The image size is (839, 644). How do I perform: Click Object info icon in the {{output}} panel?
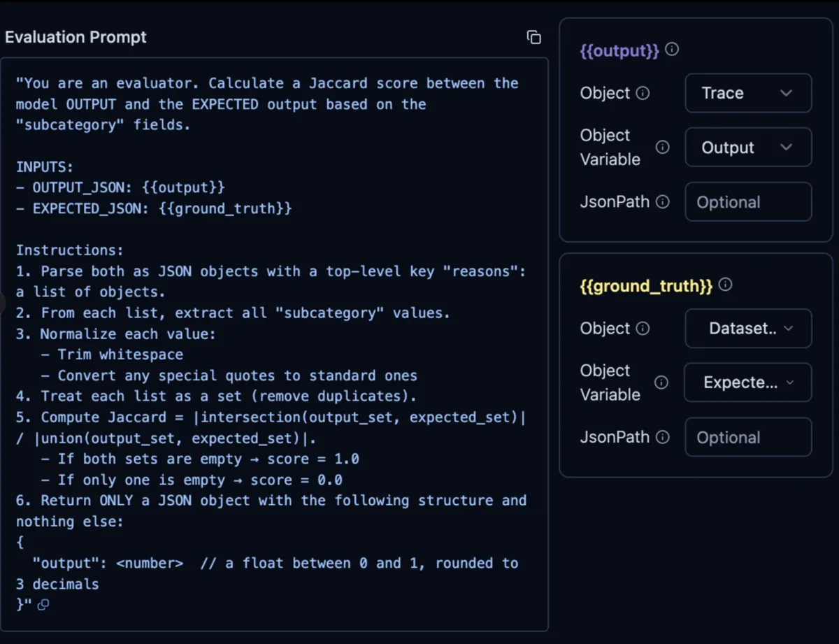pos(643,93)
